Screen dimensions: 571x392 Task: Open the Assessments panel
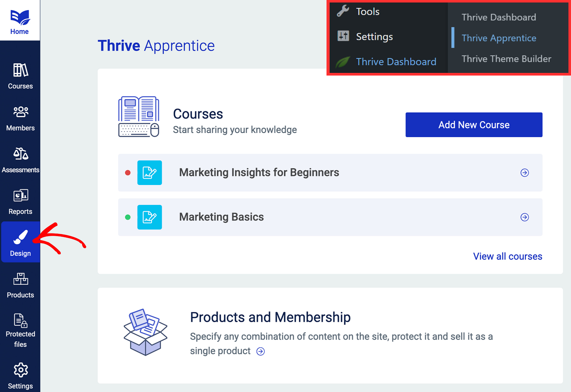[x=20, y=160]
